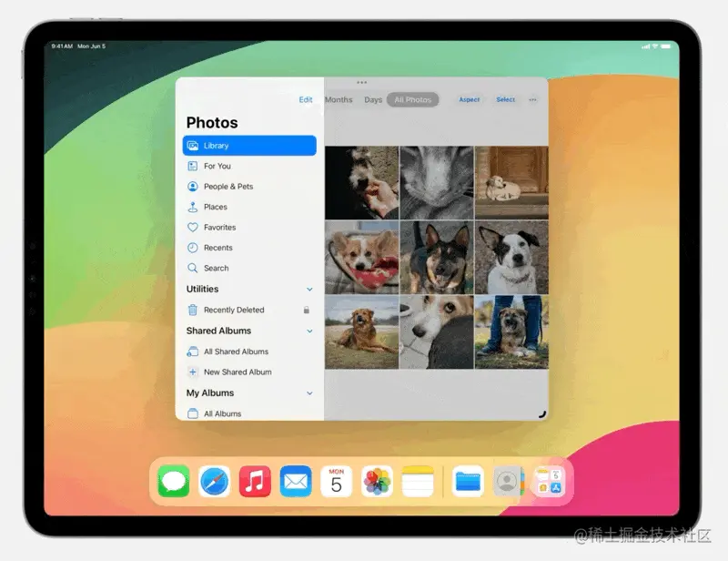The image size is (728, 561).
Task: Click the plus icon for New Shared Album
Action: [192, 372]
